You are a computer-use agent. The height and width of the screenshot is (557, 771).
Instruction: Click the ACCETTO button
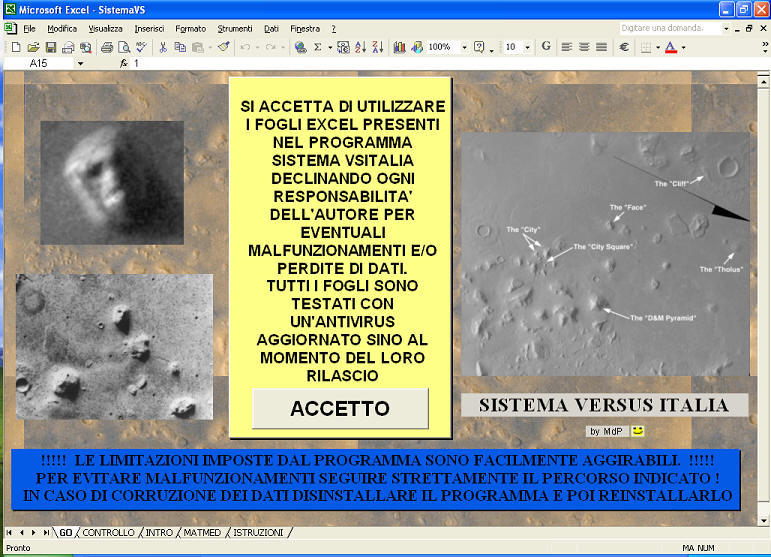[x=340, y=409]
